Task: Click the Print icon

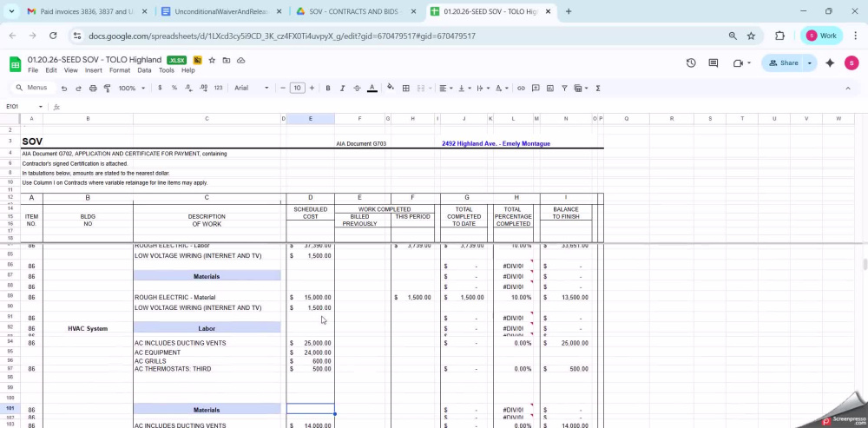Action: [x=93, y=88]
